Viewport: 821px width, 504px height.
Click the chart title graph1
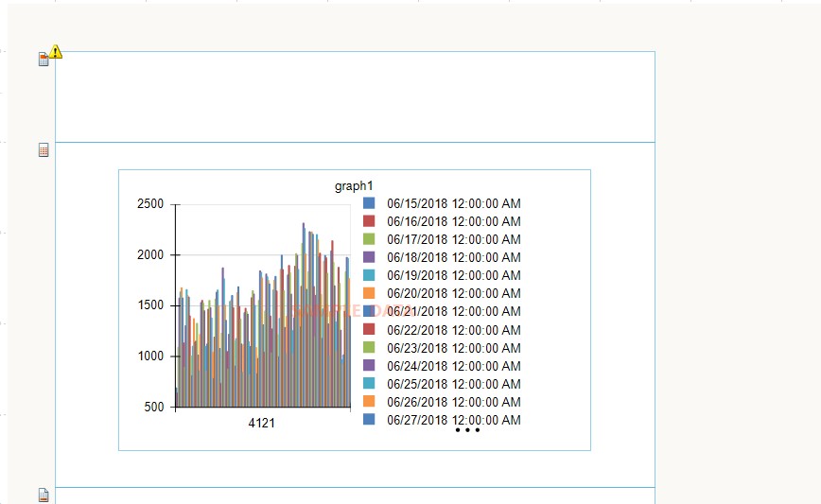(x=354, y=185)
